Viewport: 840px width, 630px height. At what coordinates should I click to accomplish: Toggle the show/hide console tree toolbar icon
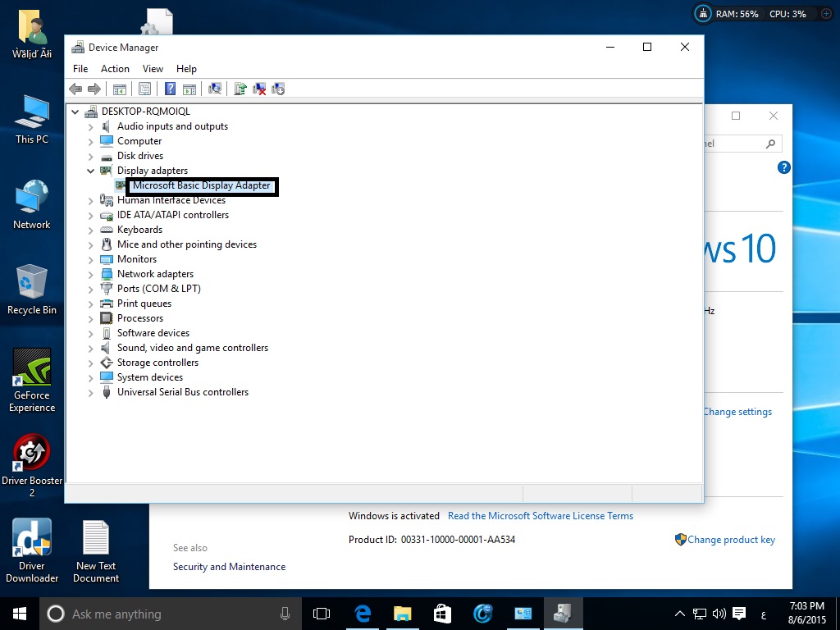click(120, 89)
